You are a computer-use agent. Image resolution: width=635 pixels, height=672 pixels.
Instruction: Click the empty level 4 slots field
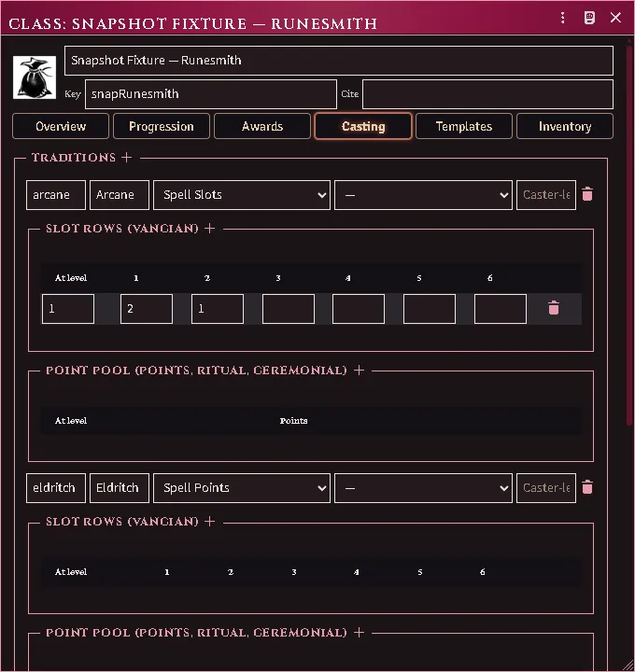pos(359,309)
